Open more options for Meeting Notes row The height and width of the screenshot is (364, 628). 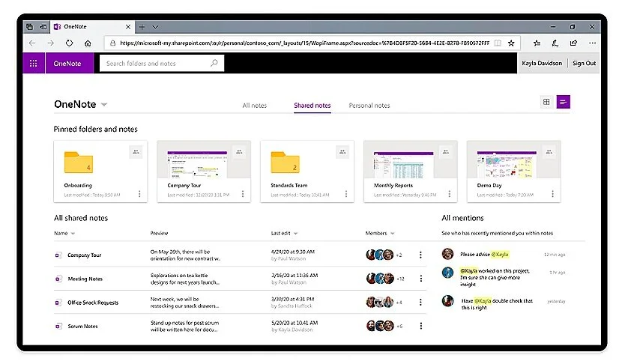coord(420,279)
